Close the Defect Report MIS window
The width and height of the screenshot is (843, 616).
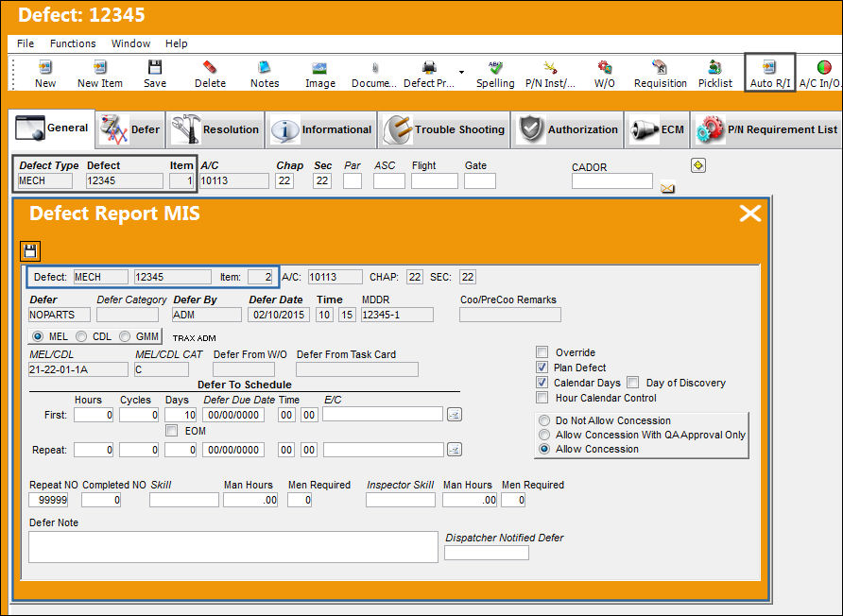(750, 214)
